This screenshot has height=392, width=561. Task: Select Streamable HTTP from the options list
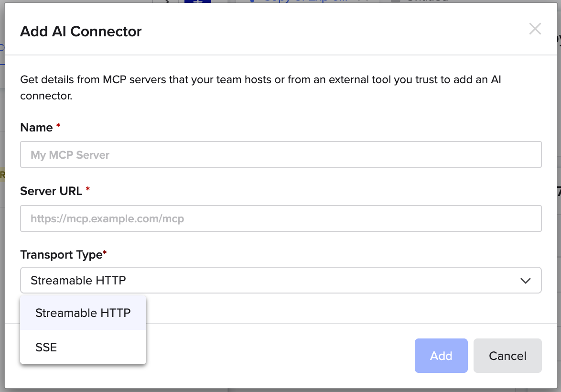coord(83,313)
